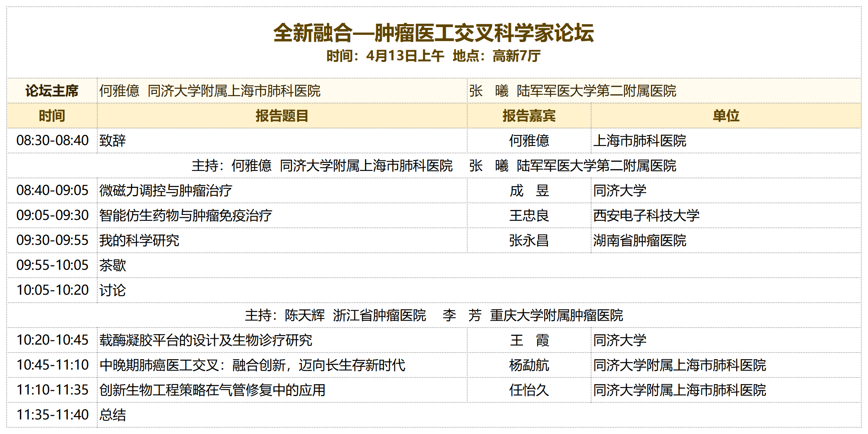Click the 致辞 topic cell
Image resolution: width=868 pixels, height=434 pixels.
[x=113, y=141]
